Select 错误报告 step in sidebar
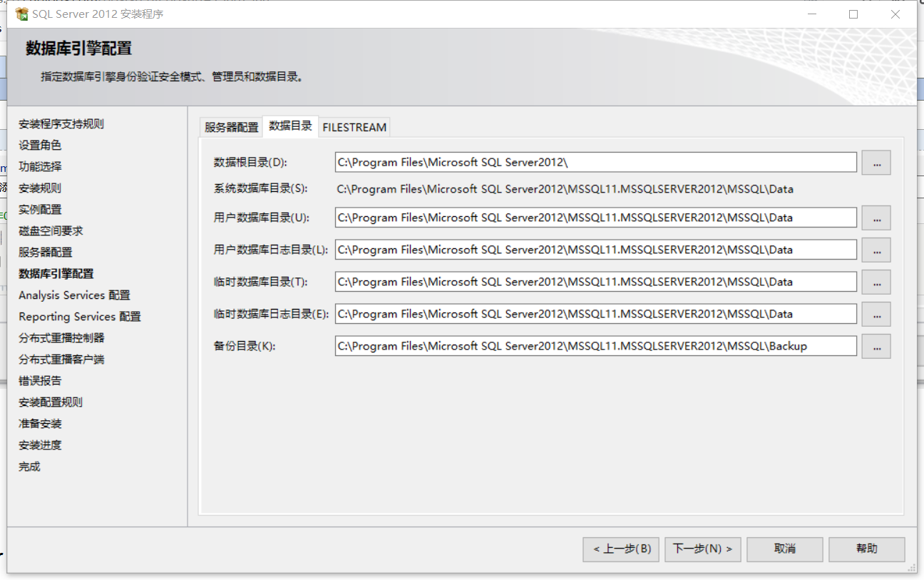Viewport: 924px width, 580px height. (40, 381)
